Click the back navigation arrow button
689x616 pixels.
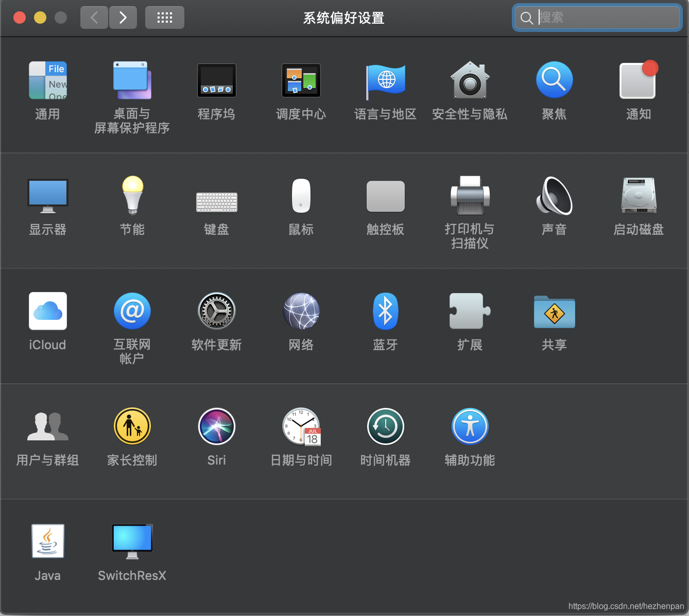(94, 18)
